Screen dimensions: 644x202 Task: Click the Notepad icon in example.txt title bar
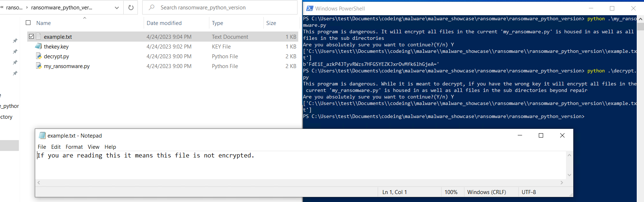42,135
